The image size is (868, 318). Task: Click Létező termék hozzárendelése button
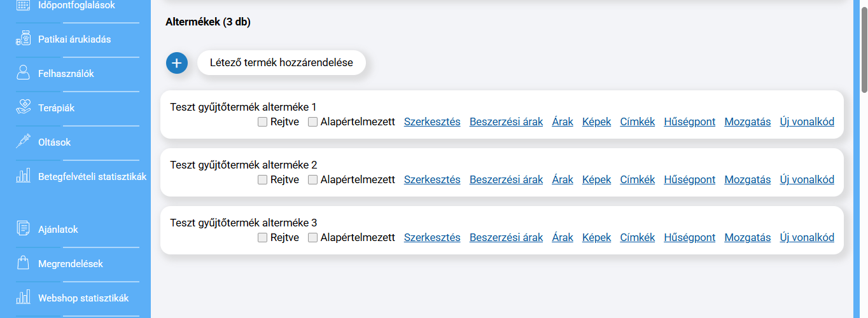click(281, 63)
